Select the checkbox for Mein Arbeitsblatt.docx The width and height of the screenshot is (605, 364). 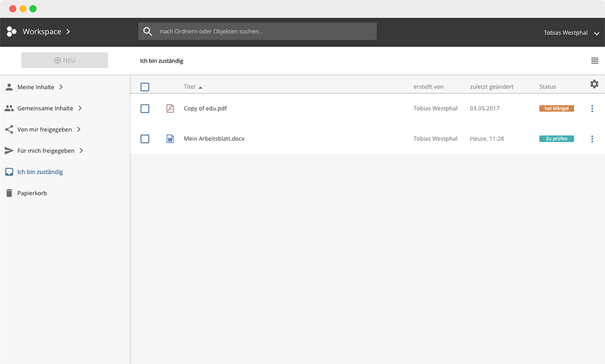click(x=145, y=138)
